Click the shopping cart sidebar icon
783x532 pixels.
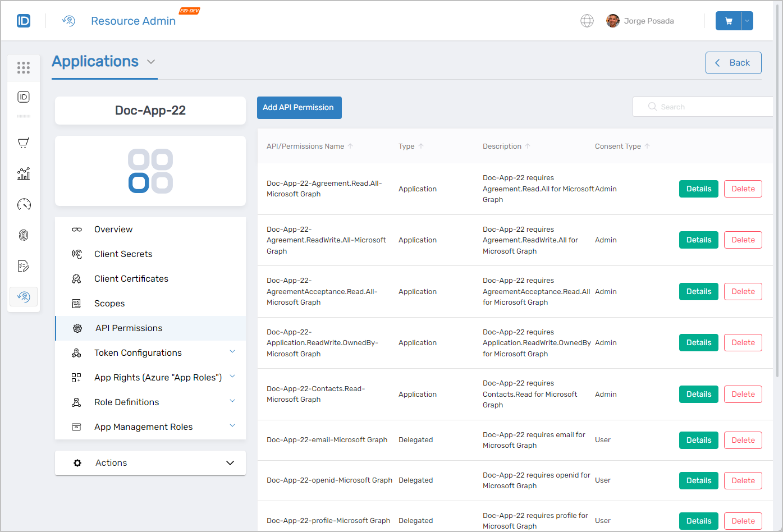[23, 143]
